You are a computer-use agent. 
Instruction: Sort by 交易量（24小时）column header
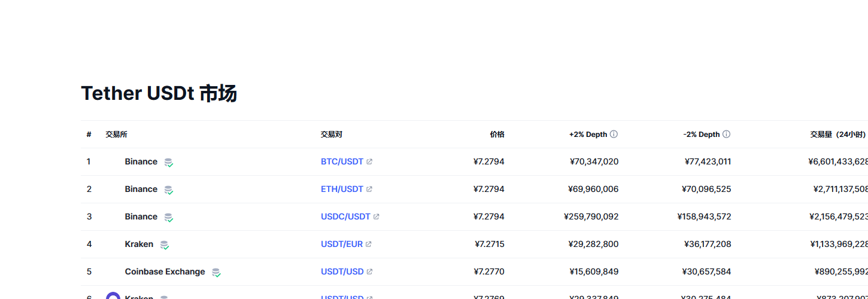click(x=838, y=135)
